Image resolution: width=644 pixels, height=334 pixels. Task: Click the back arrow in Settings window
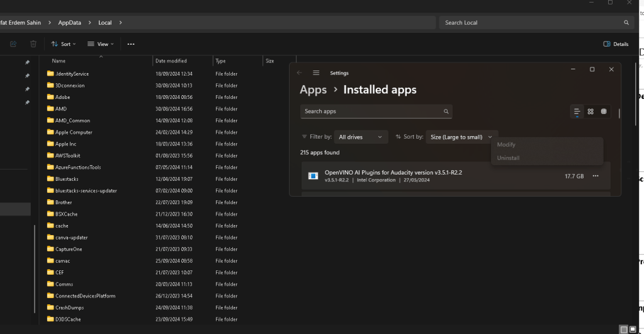(x=300, y=73)
